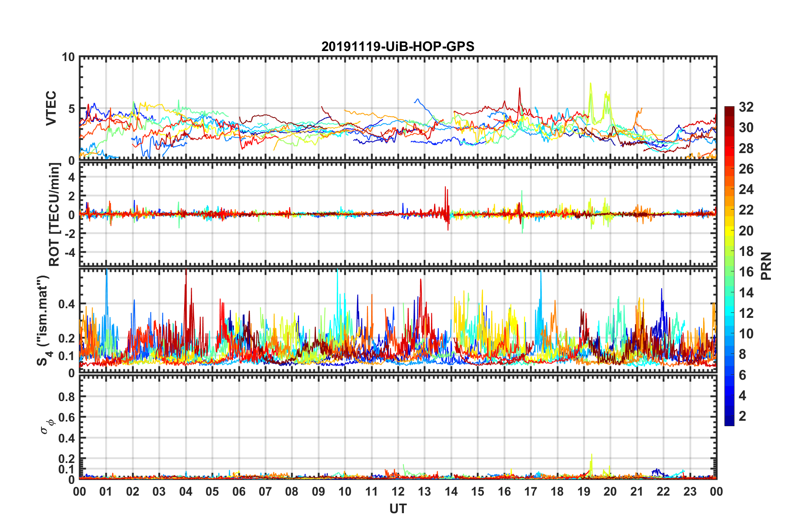This screenshot has height=532, width=796.
Task: Click inside the VTEC plot panel
Action: tap(398, 108)
